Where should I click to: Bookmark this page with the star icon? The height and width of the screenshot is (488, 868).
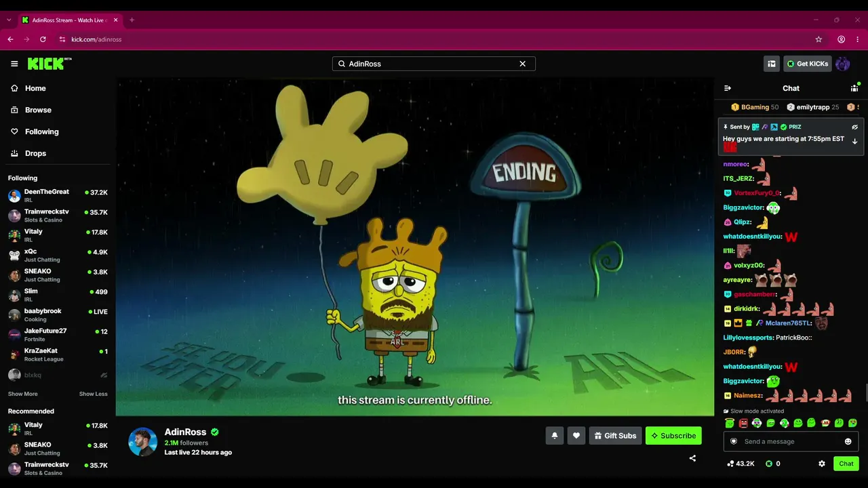click(x=818, y=39)
